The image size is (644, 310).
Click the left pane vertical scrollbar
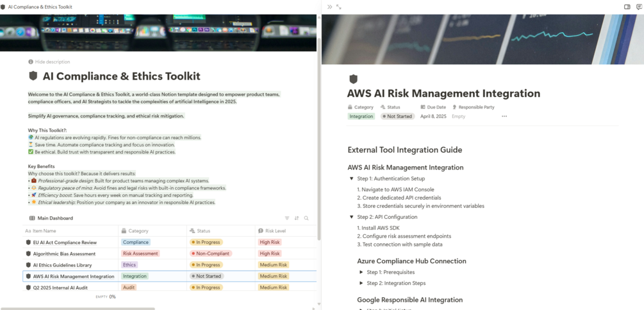coord(319,140)
